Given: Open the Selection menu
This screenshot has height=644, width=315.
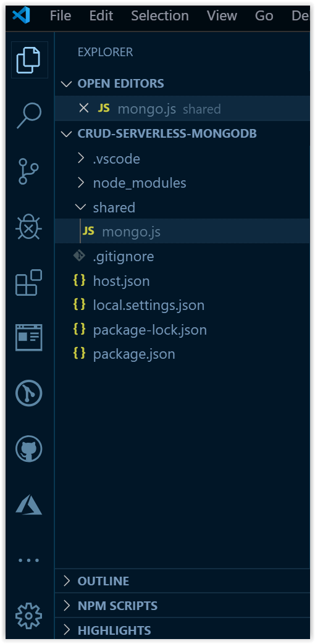Looking at the screenshot, I should click(x=160, y=16).
